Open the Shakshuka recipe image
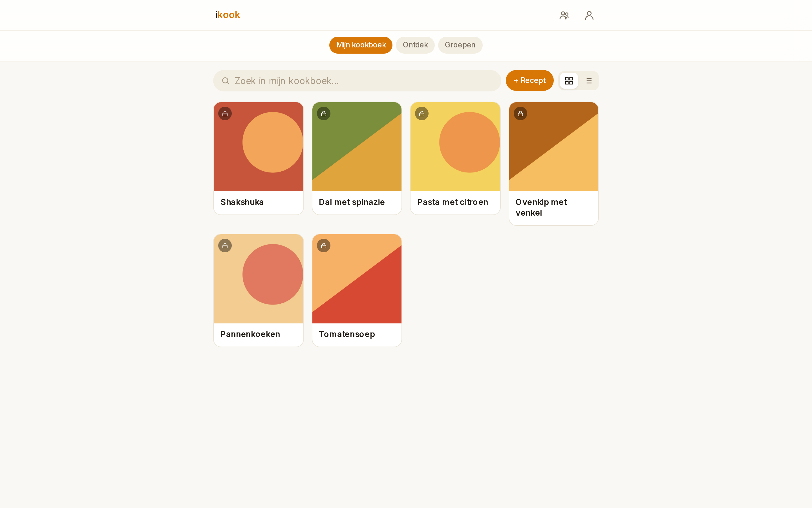 [258, 147]
